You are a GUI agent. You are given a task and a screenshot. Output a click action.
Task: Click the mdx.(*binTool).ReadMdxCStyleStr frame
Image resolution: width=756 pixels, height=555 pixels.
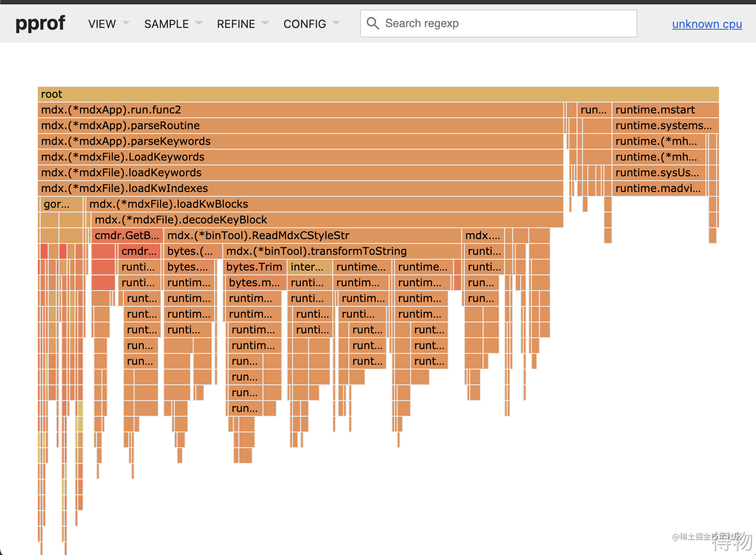click(313, 236)
